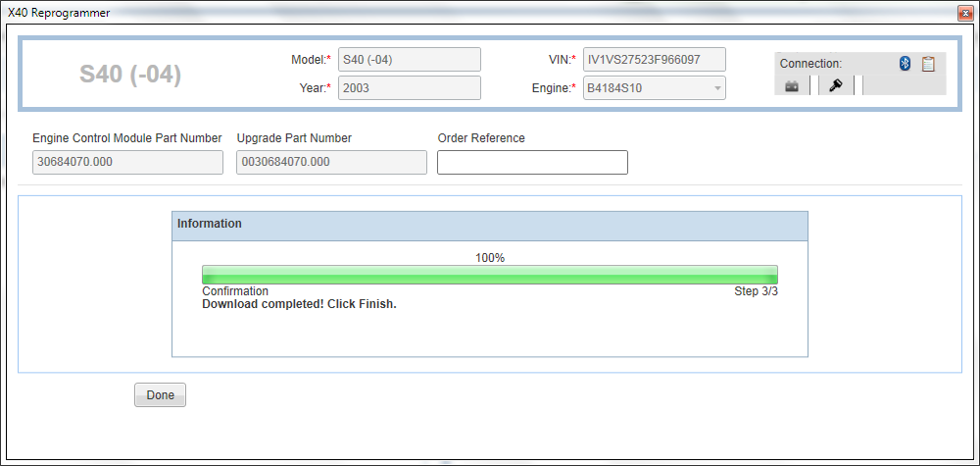
Task: Close the X40 Reprogrammer window
Action: 965,13
